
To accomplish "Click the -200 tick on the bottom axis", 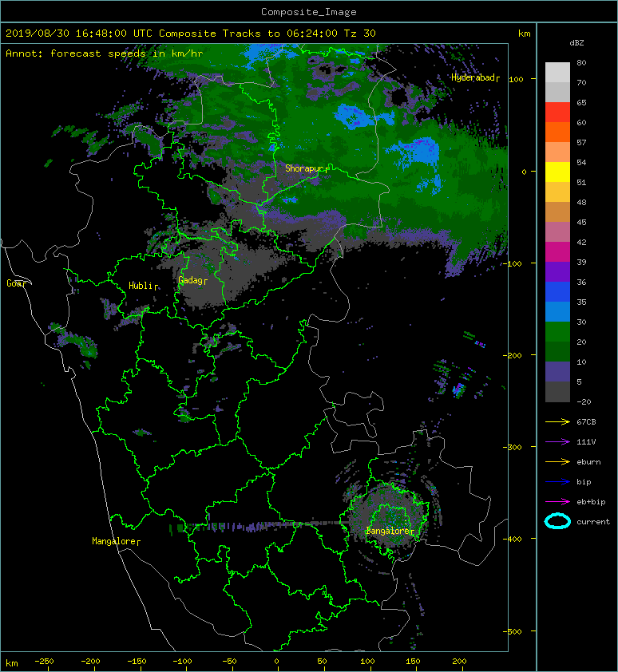I will click(90, 662).
